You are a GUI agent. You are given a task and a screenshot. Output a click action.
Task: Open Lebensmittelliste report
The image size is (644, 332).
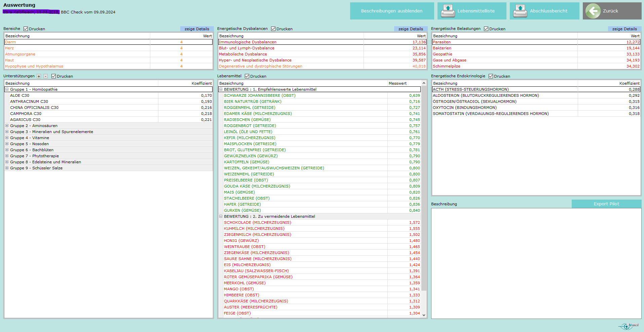click(472, 11)
